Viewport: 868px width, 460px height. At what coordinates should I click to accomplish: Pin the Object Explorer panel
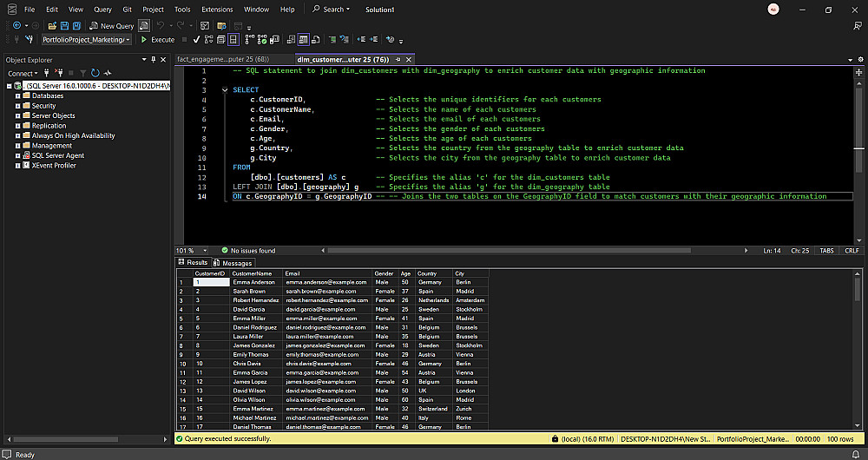[x=155, y=60]
